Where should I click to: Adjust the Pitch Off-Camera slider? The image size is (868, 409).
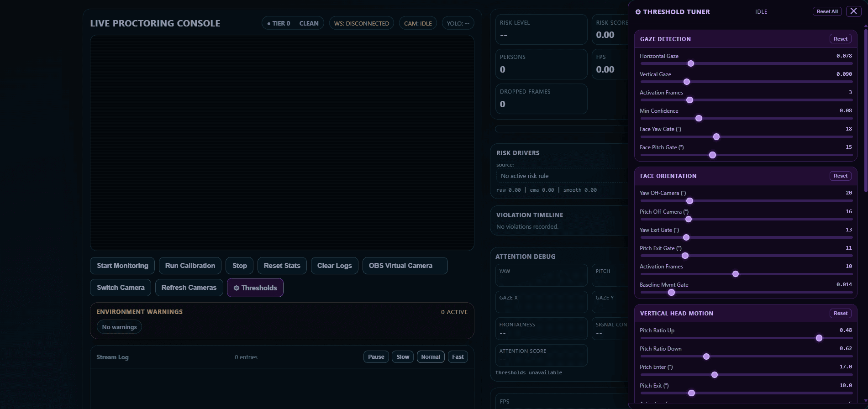747,219
